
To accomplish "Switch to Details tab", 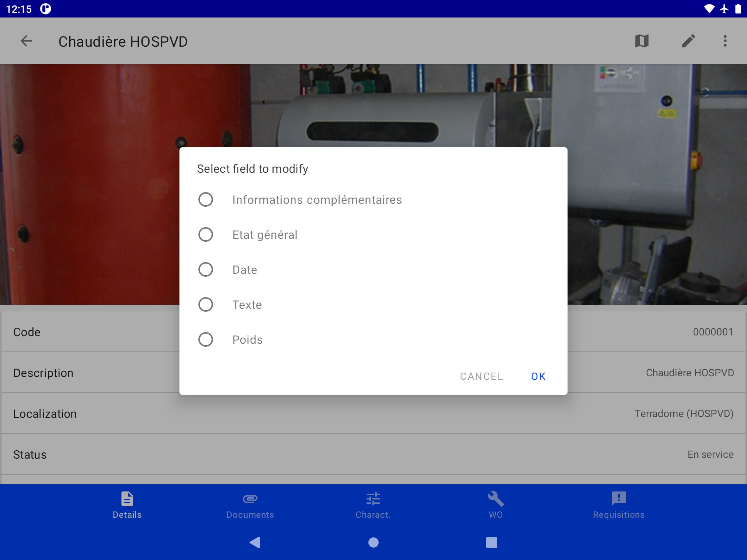I will point(127,505).
